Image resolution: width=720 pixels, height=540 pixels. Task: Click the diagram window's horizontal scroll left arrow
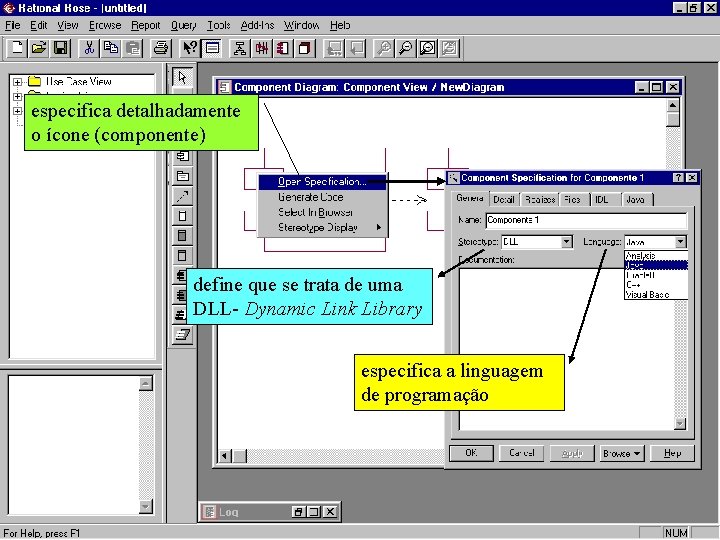click(x=225, y=456)
